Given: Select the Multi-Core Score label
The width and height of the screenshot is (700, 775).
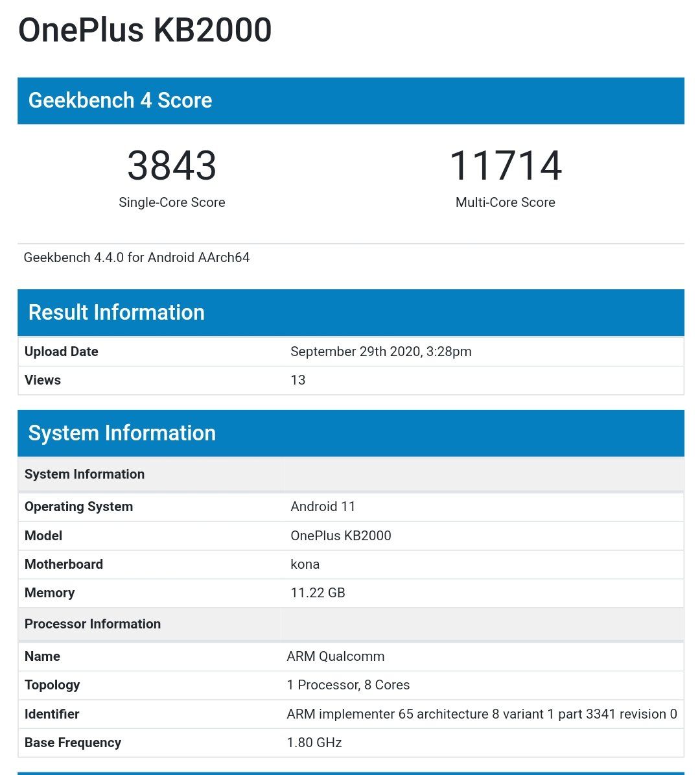Looking at the screenshot, I should click(x=505, y=202).
